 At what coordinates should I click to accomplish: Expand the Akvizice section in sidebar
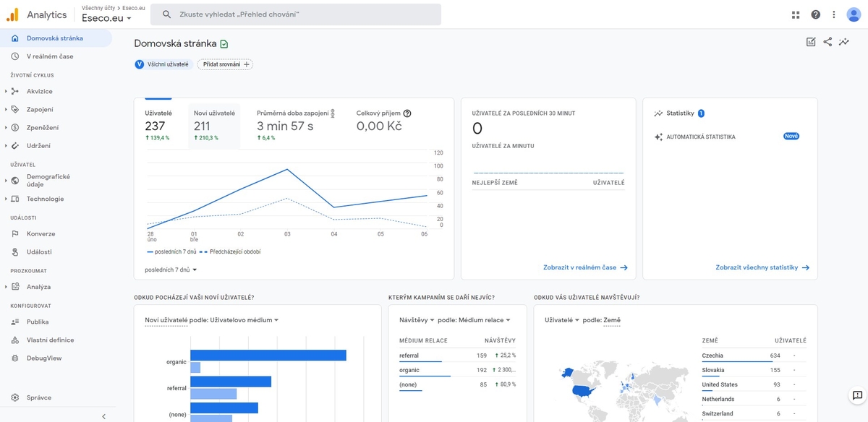coord(39,92)
